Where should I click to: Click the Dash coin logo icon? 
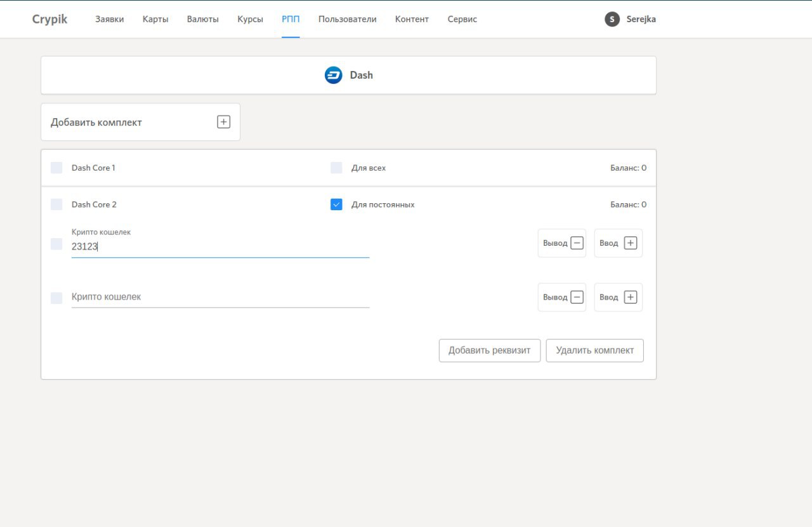(x=333, y=75)
